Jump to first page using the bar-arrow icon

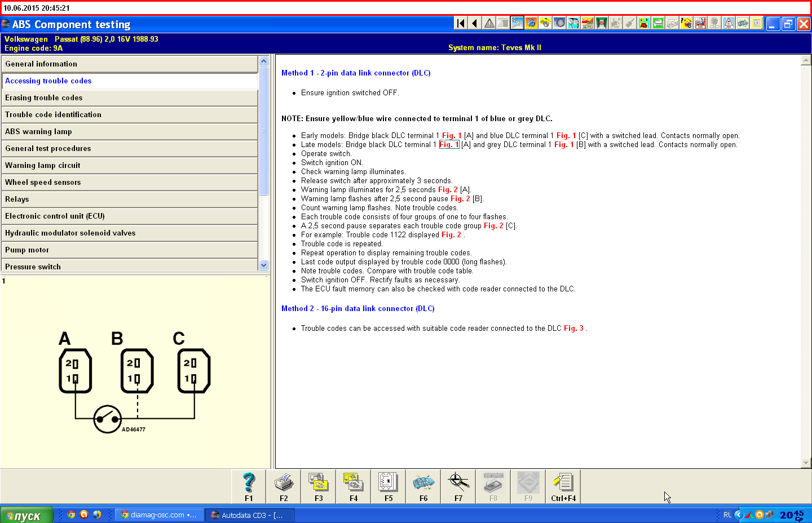pyautogui.click(x=461, y=23)
